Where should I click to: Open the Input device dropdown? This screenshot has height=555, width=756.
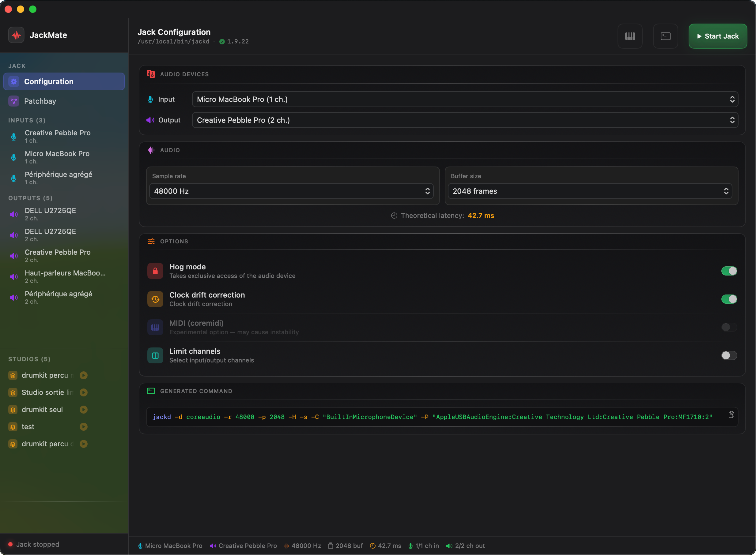[x=465, y=99]
